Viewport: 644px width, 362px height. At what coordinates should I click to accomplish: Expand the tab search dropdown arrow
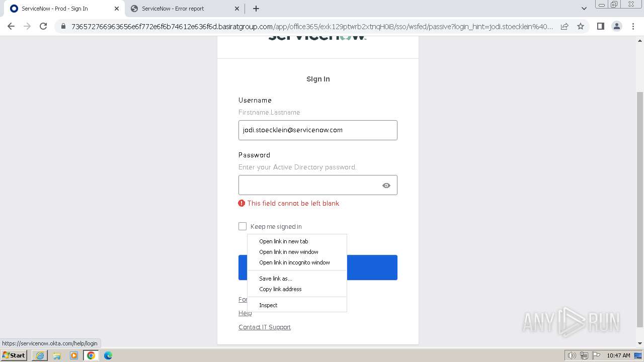pos(584,9)
